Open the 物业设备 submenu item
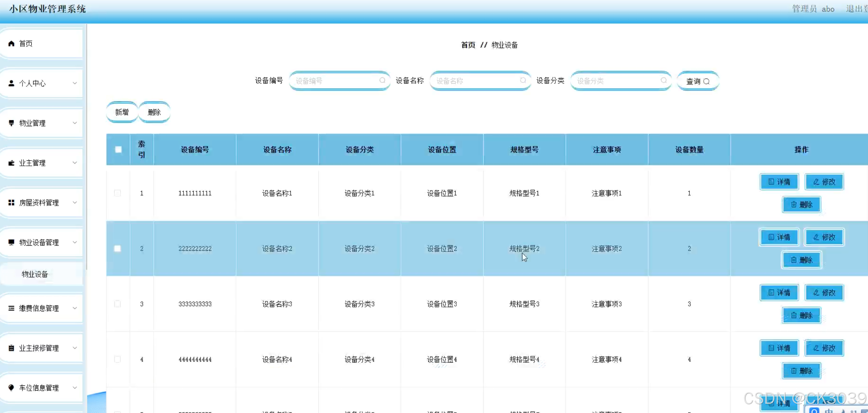The height and width of the screenshot is (413, 868). [x=35, y=274]
